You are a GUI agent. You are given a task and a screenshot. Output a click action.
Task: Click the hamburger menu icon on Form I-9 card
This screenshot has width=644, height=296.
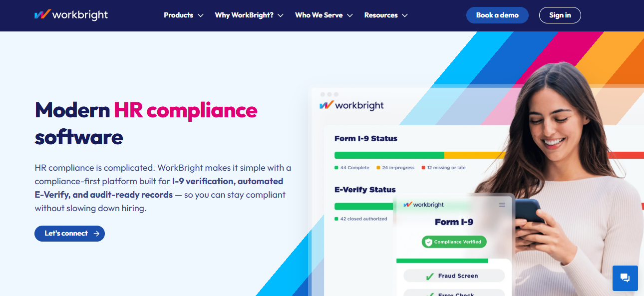pyautogui.click(x=502, y=205)
